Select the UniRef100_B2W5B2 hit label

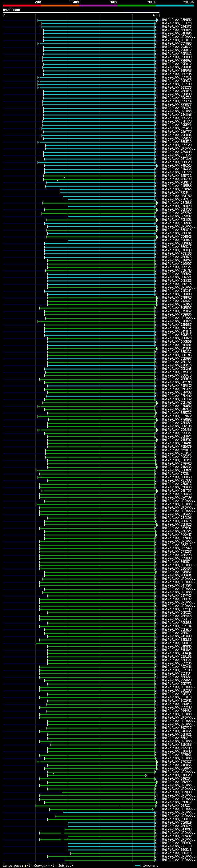[177, 224]
